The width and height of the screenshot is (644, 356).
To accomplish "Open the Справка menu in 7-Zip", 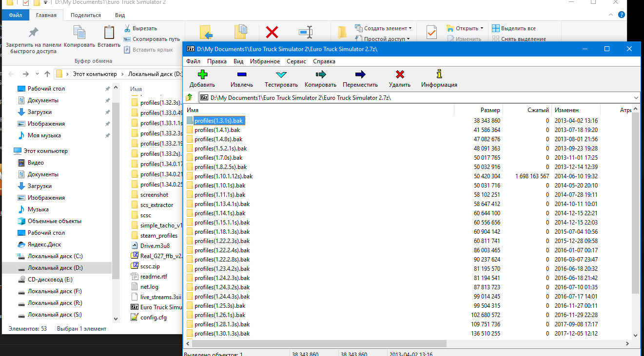I will coord(324,61).
